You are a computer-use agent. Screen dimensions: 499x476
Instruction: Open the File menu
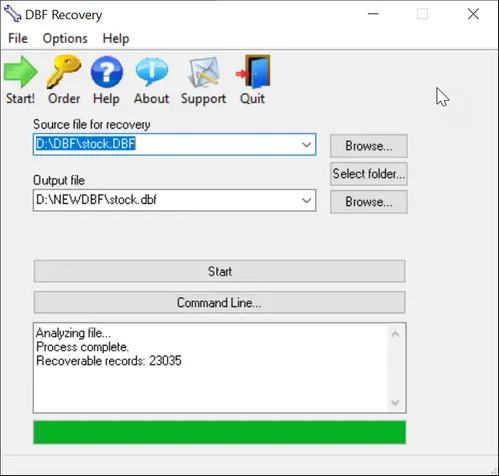pyautogui.click(x=18, y=38)
